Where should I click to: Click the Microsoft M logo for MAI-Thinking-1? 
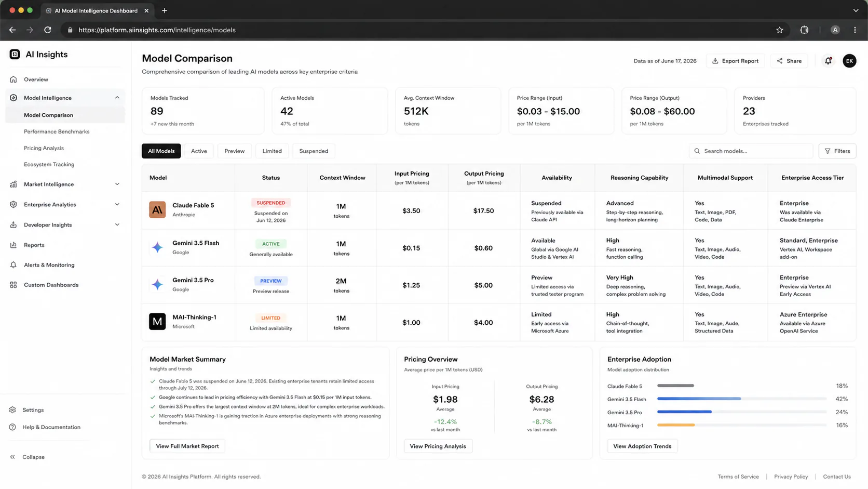[157, 322]
